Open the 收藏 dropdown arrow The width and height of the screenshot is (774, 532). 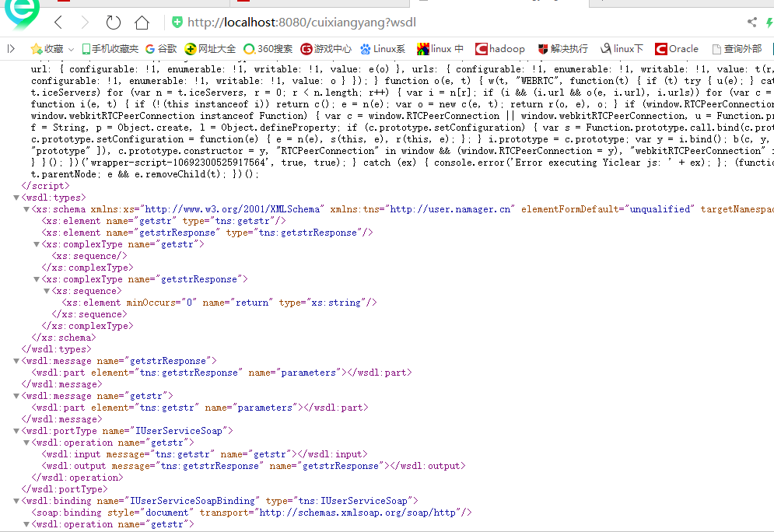(71, 49)
